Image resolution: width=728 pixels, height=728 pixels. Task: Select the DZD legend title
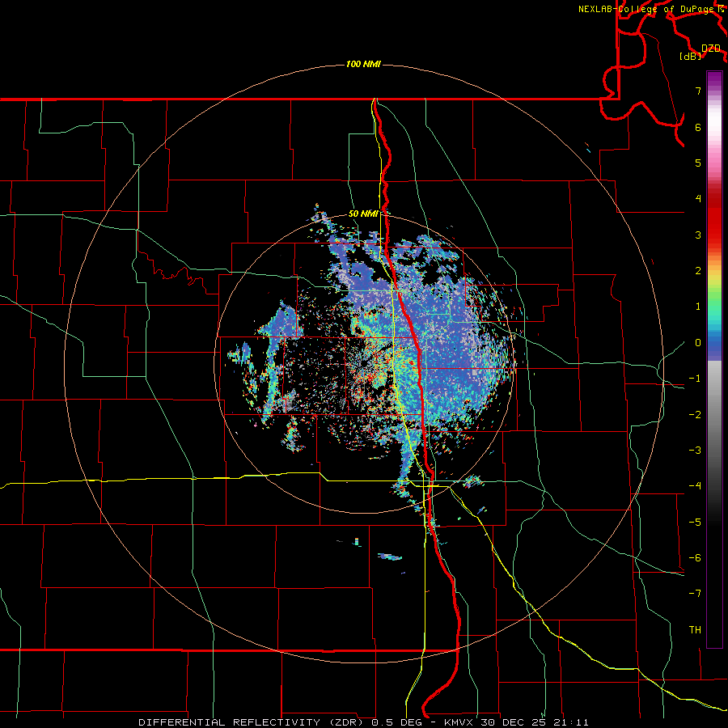pyautogui.click(x=711, y=49)
